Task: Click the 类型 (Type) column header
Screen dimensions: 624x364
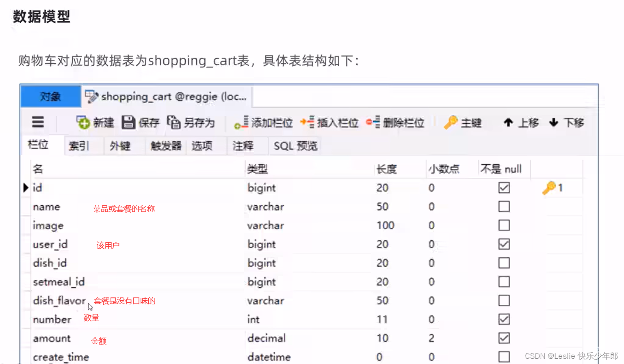Action: (310, 169)
